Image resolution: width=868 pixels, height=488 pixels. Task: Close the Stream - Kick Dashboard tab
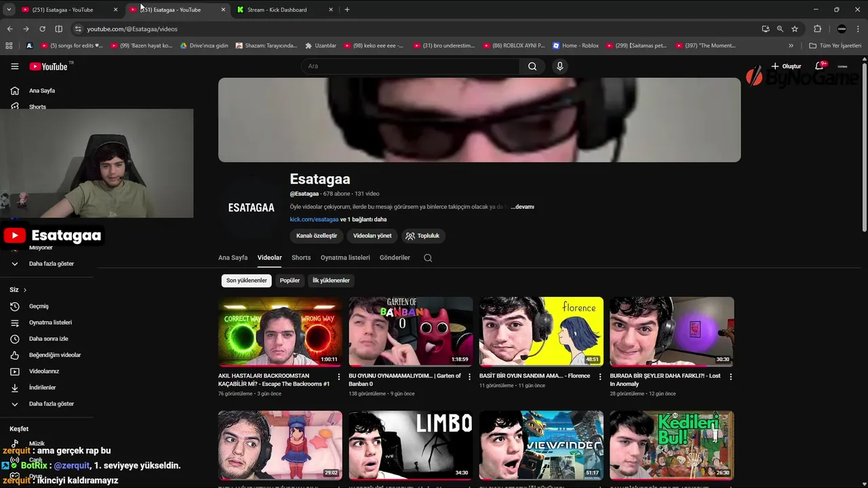(x=330, y=9)
